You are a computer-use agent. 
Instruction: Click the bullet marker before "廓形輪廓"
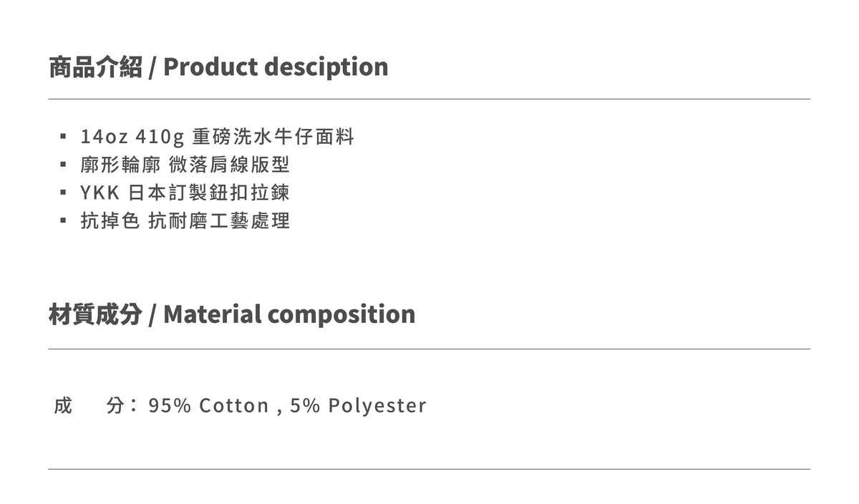coord(64,164)
